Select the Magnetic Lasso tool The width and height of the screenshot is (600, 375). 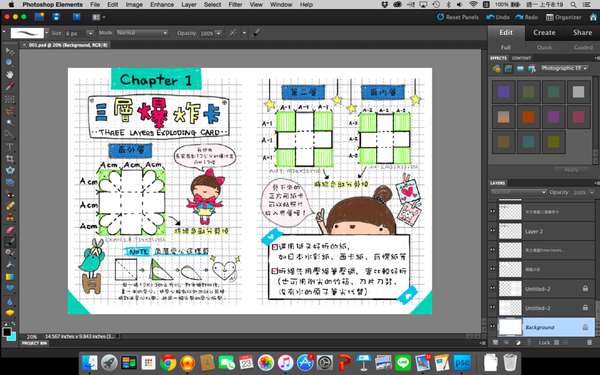click(10, 111)
